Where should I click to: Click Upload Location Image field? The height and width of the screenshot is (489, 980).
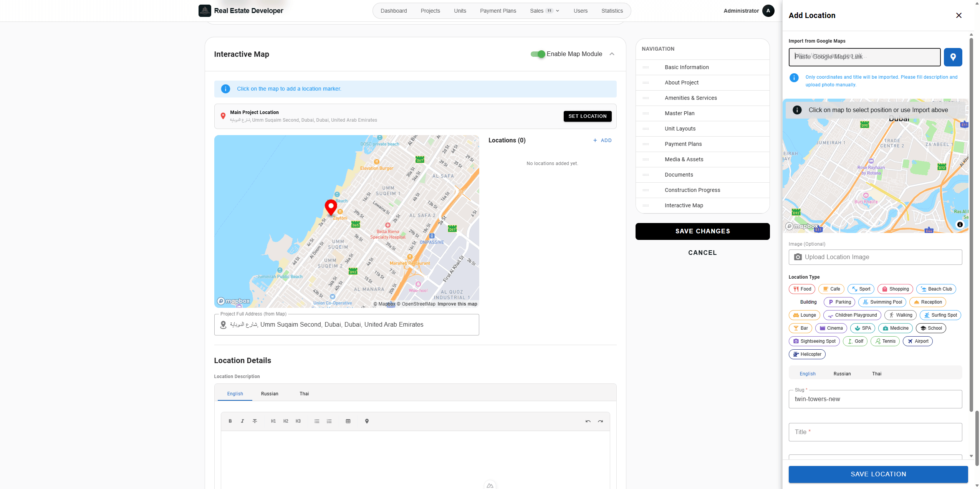pyautogui.click(x=875, y=257)
